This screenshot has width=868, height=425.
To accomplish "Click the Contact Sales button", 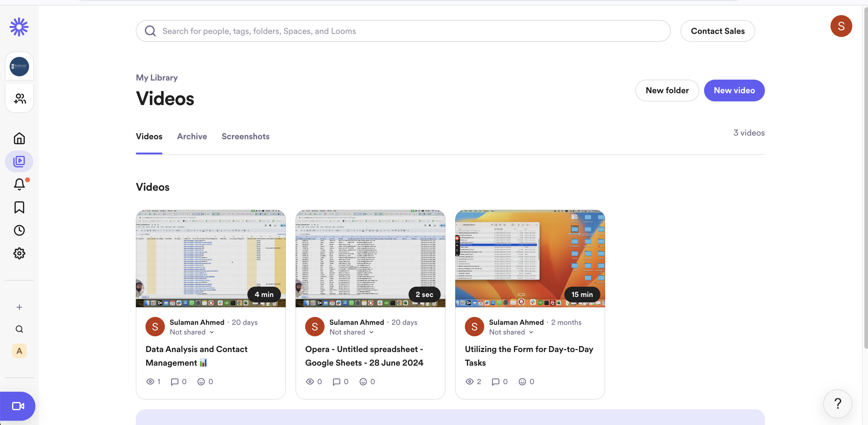I will 717,31.
